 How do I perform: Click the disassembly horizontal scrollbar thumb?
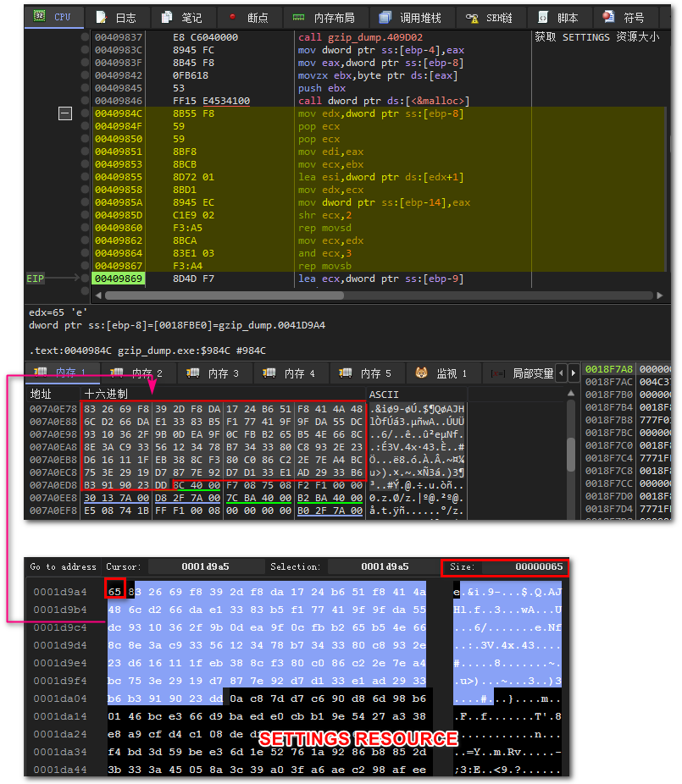click(x=225, y=295)
